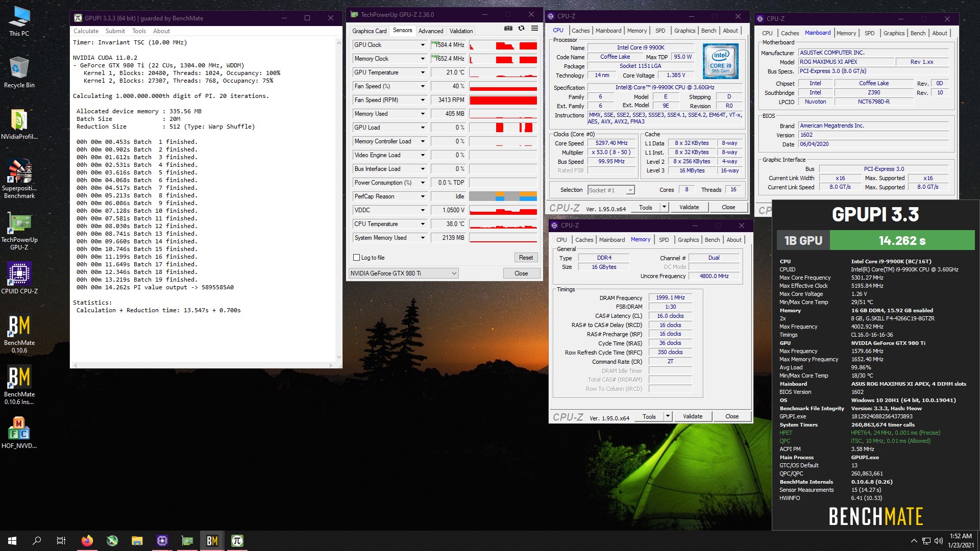
Task: Switch to GPUPI taskbar icon
Action: (x=237, y=541)
